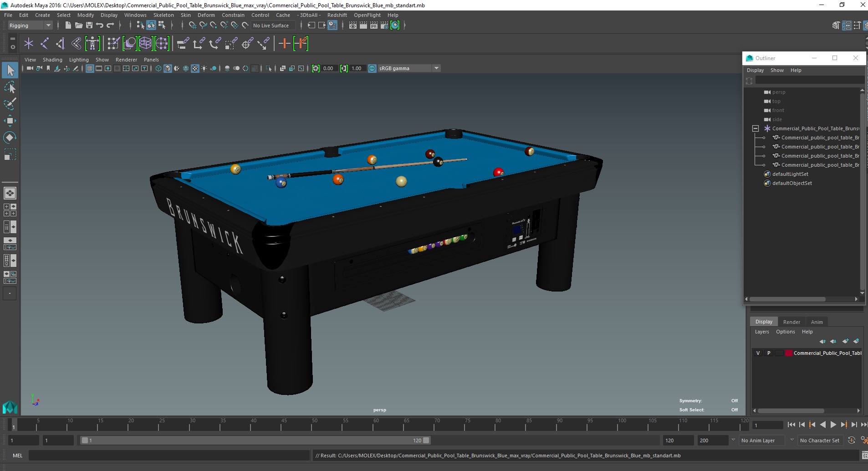
Task: Toggle color management ON button
Action: pos(372,68)
